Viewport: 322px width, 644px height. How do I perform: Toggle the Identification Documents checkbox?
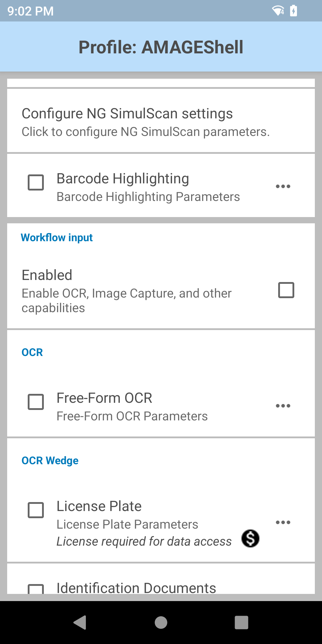pyautogui.click(x=36, y=589)
